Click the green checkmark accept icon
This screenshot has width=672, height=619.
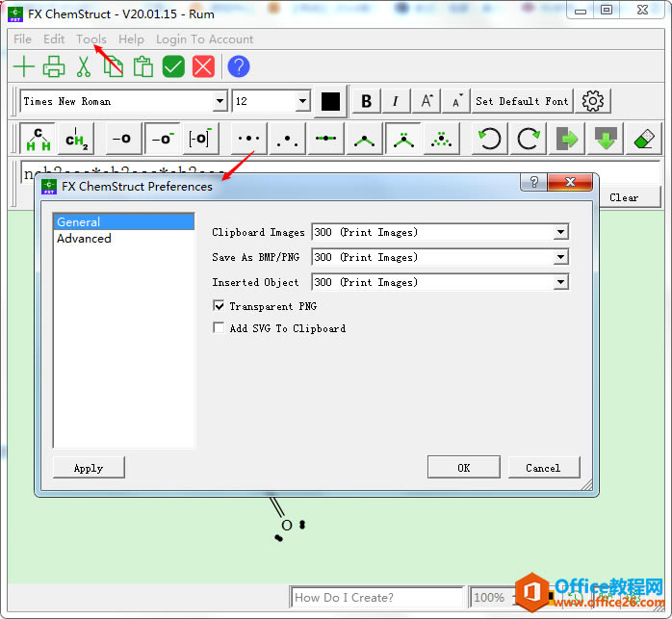tap(173, 66)
